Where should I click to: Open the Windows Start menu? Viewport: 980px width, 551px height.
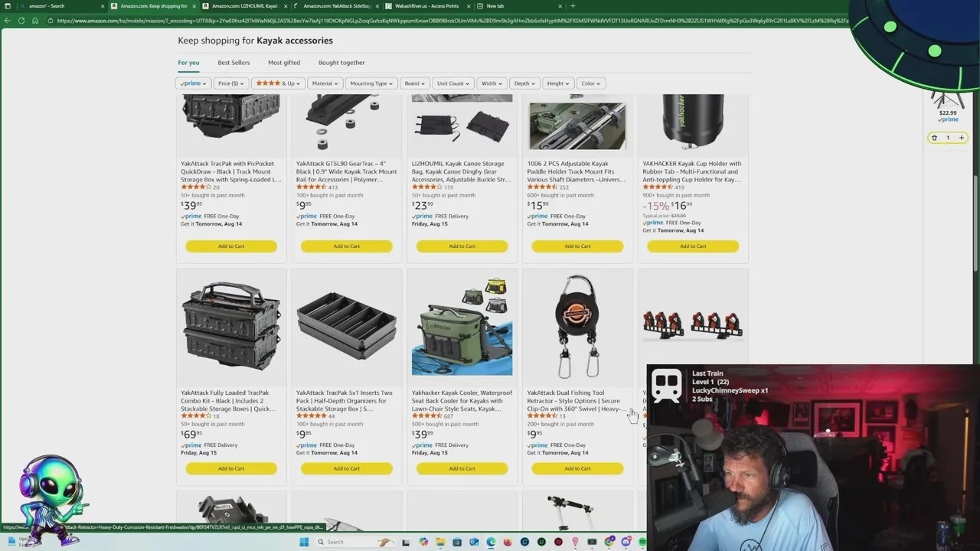click(x=304, y=542)
